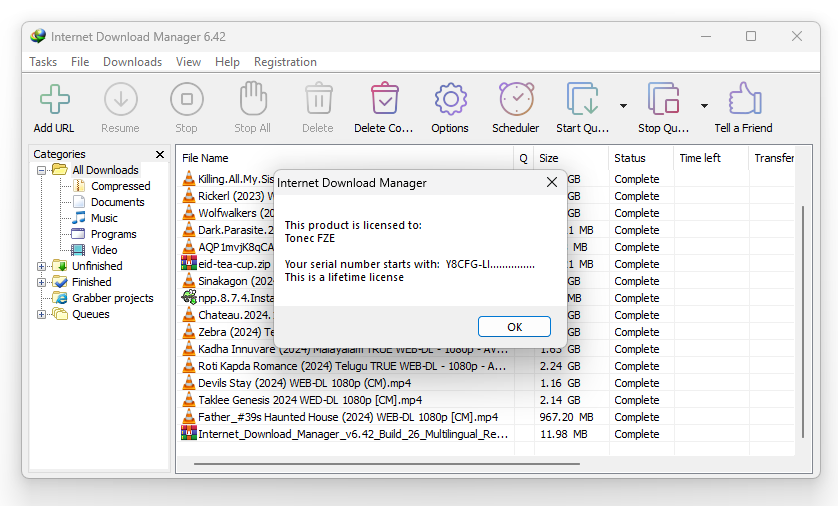Click the Resume download toolbar icon
The height and width of the screenshot is (506, 838).
(x=120, y=99)
